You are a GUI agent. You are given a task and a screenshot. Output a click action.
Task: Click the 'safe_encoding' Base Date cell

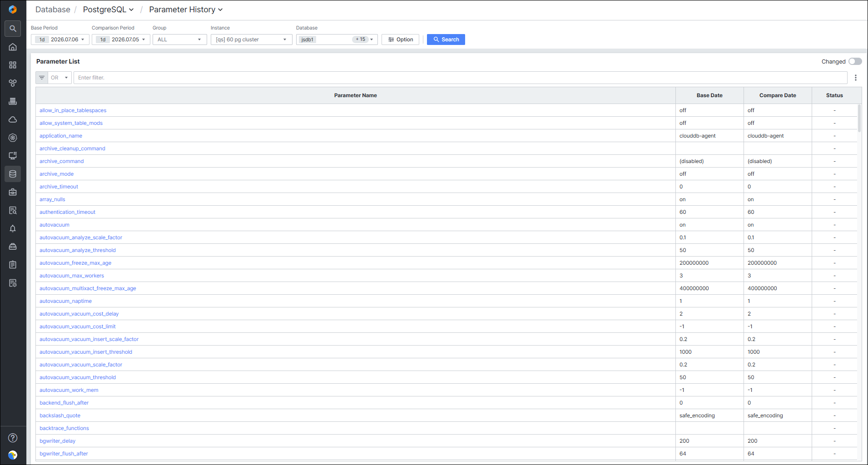pos(709,416)
